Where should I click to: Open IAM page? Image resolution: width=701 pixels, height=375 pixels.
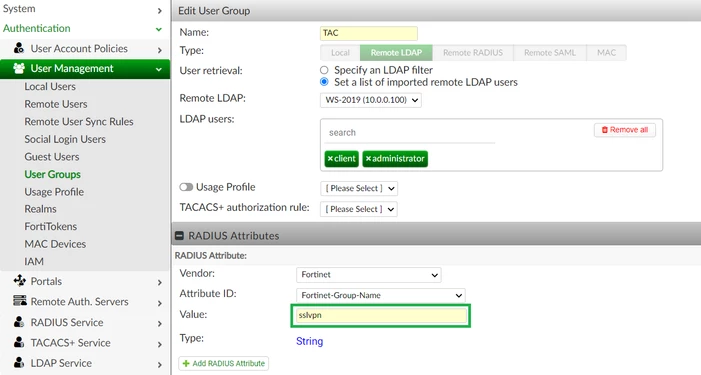point(34,261)
